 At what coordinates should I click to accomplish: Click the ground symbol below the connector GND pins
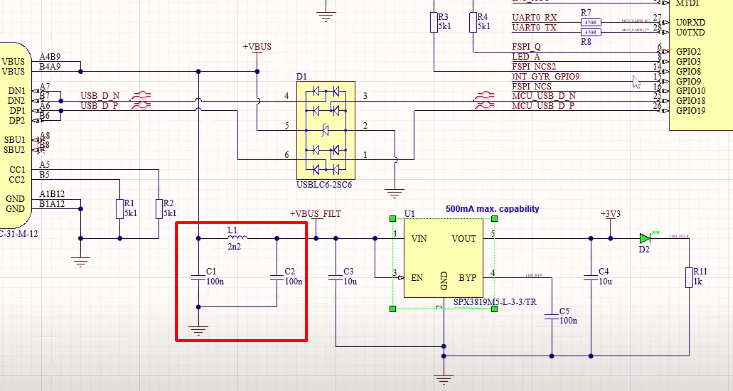click(80, 261)
